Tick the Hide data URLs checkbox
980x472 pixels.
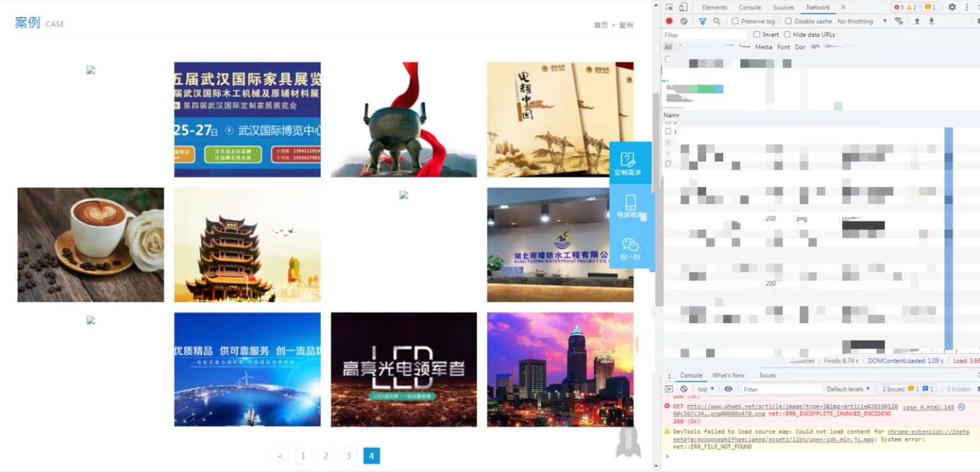787,35
